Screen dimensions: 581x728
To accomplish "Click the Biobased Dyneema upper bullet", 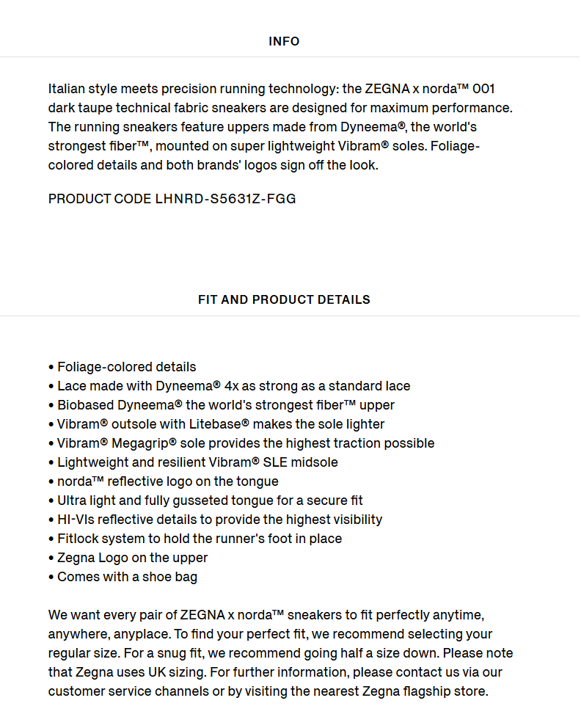I will tap(222, 405).
